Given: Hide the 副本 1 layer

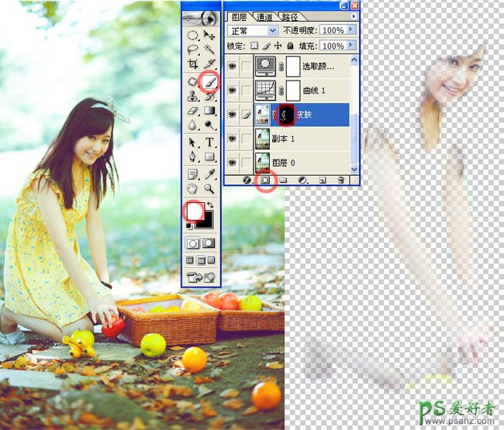Looking at the screenshot, I should click(233, 139).
